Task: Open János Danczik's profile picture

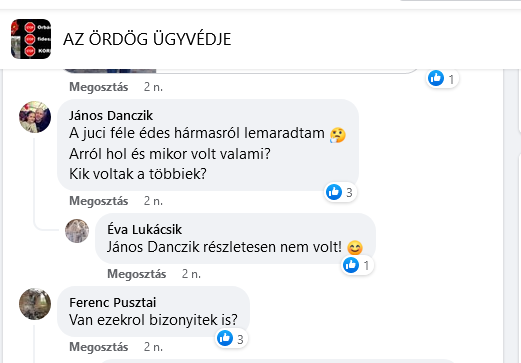Action: [35, 117]
